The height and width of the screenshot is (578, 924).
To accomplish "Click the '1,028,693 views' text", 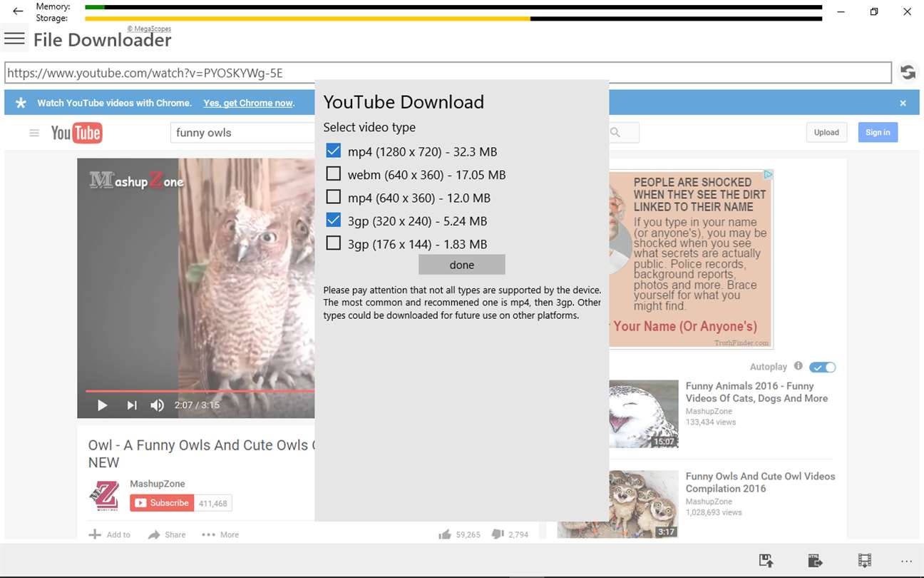I will pos(714,512).
